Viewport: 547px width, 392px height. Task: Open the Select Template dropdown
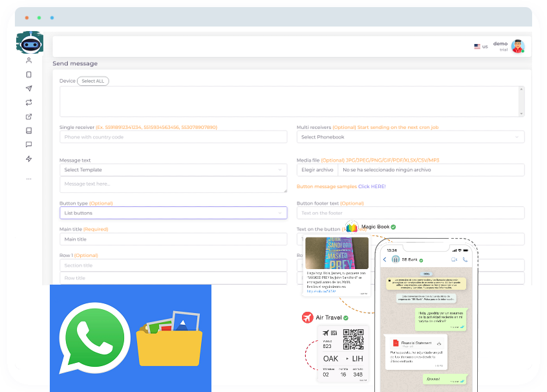click(173, 170)
